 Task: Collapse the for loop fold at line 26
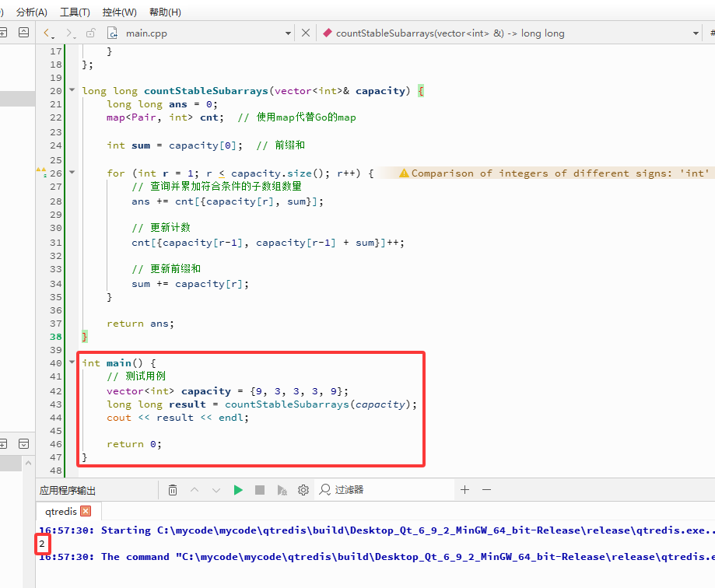coord(72,173)
